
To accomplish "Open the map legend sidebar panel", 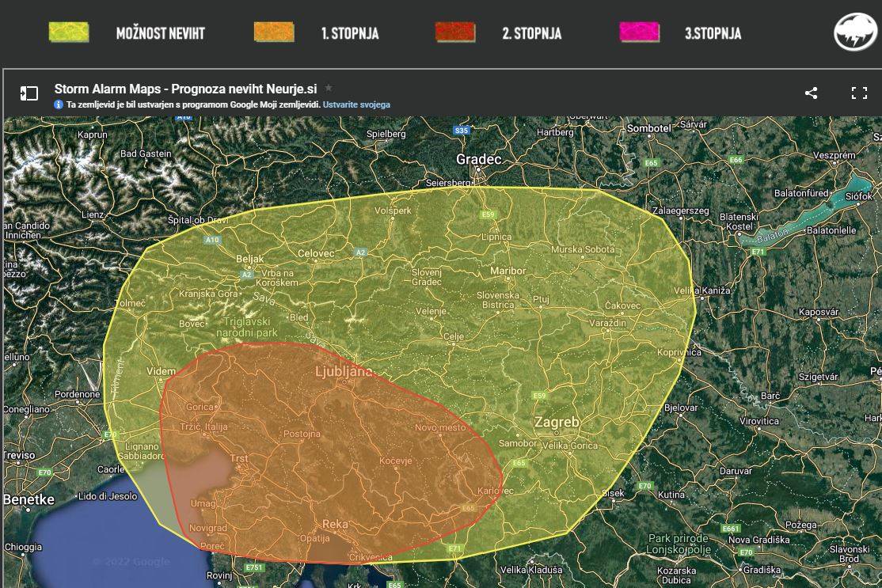I will pos(29,93).
